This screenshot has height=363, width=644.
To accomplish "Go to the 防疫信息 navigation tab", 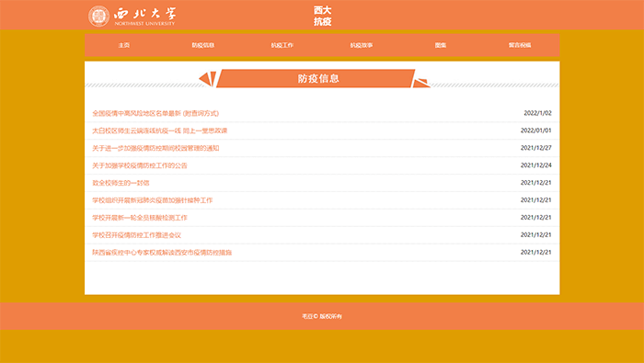I will pyautogui.click(x=203, y=45).
